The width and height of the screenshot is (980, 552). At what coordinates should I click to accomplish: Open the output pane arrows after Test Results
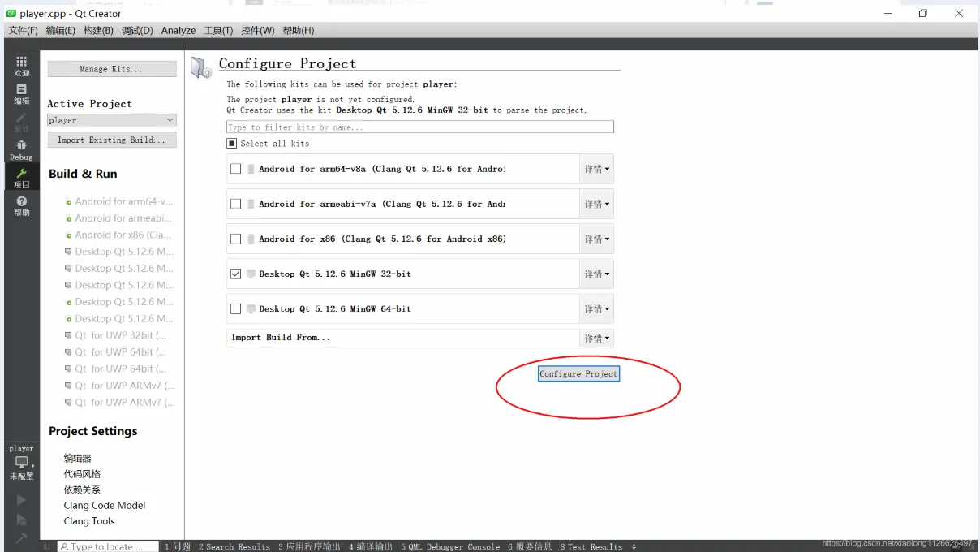(x=634, y=546)
